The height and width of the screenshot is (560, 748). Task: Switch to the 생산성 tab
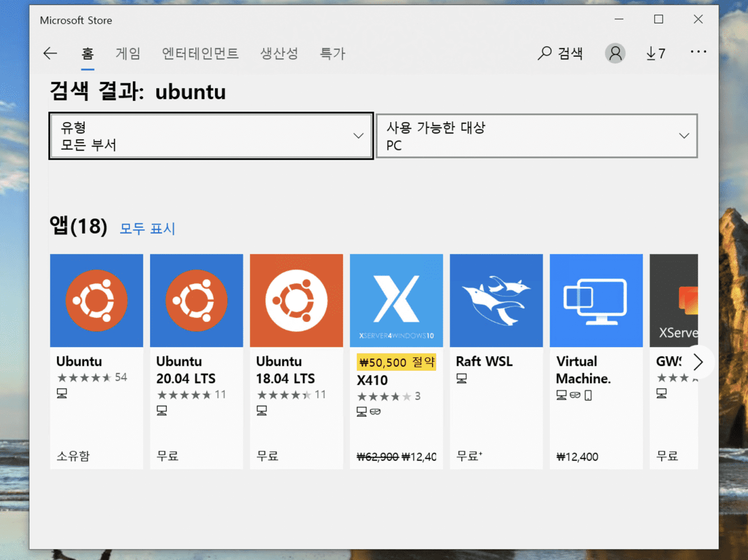[279, 54]
